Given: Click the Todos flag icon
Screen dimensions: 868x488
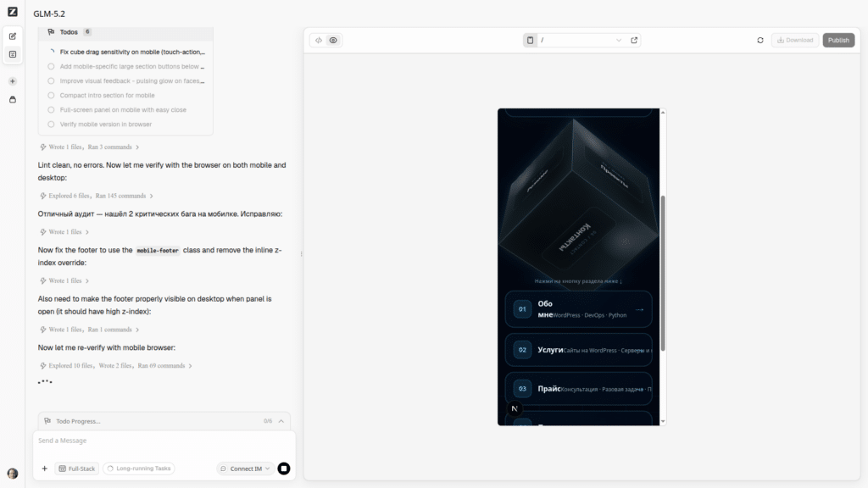Looking at the screenshot, I should 51,32.
